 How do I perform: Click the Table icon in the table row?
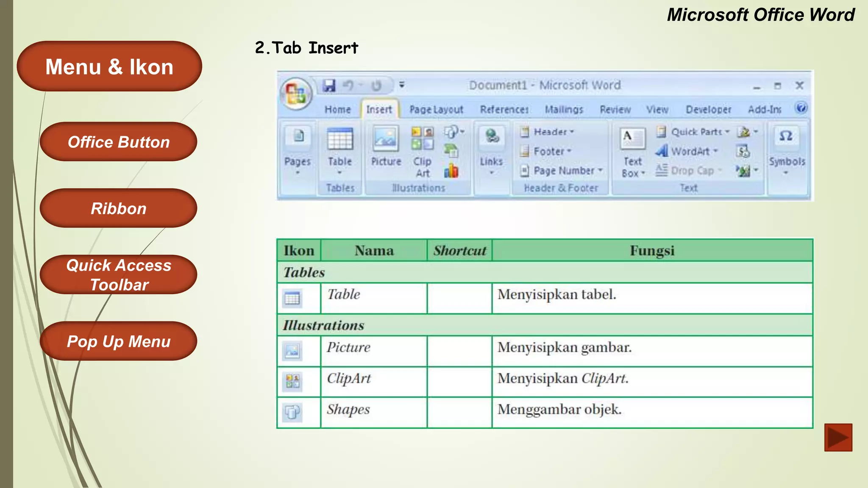(x=292, y=299)
